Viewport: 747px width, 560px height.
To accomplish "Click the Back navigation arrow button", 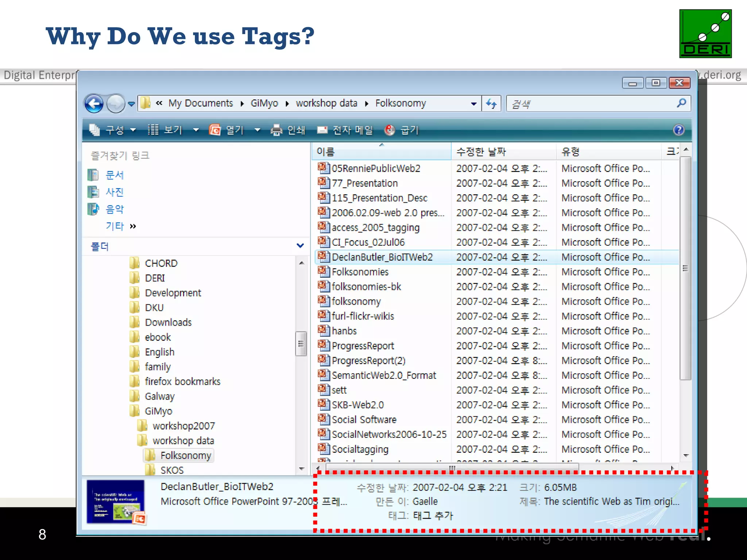I will click(x=94, y=104).
